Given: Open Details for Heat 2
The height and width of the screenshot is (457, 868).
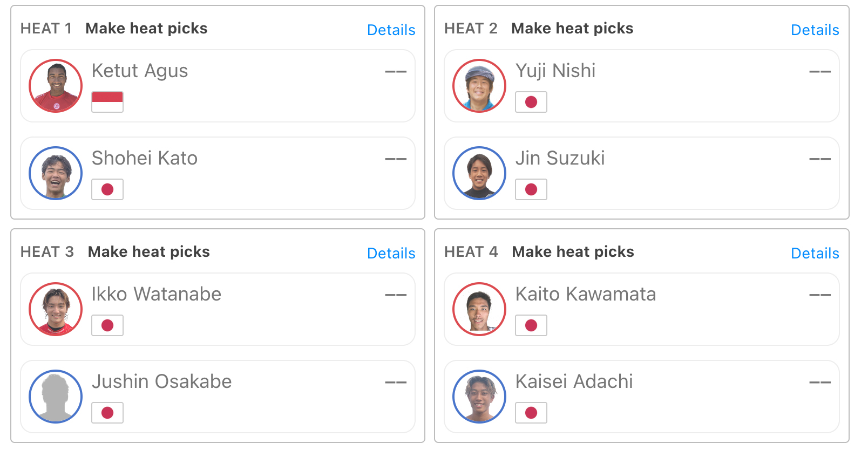Looking at the screenshot, I should coord(815,30).
